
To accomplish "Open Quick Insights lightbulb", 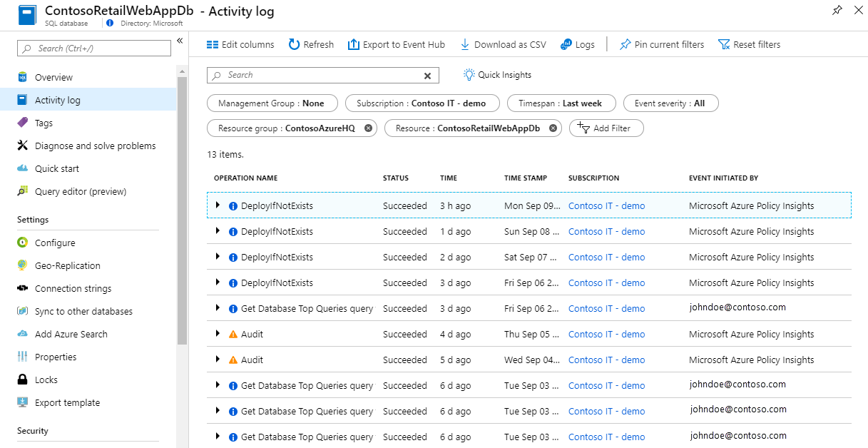I will pyautogui.click(x=469, y=75).
